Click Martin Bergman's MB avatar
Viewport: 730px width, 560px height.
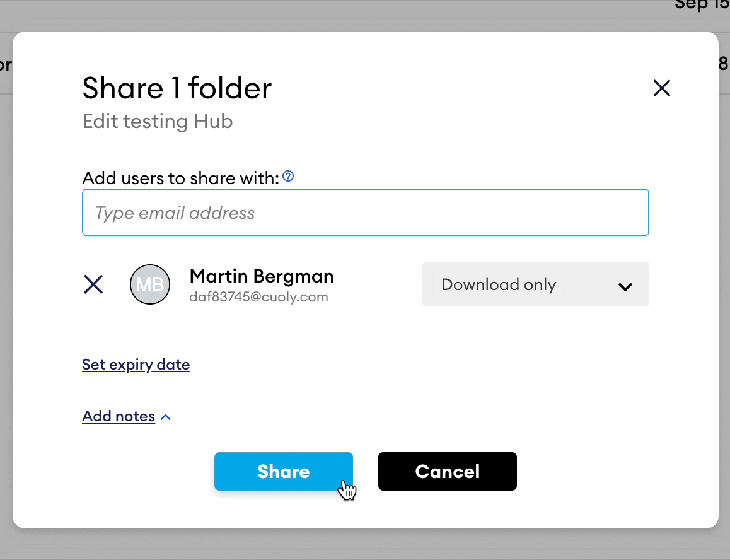pyautogui.click(x=150, y=284)
